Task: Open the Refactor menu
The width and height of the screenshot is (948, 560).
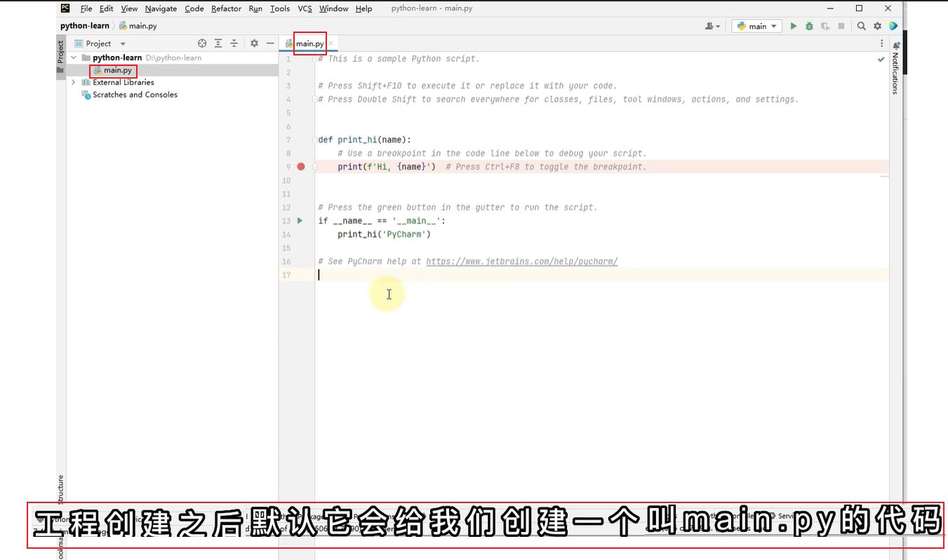Action: pos(226,8)
